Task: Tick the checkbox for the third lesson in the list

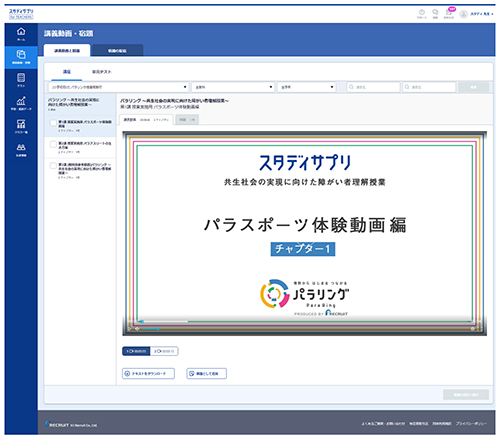Action: click(x=53, y=166)
